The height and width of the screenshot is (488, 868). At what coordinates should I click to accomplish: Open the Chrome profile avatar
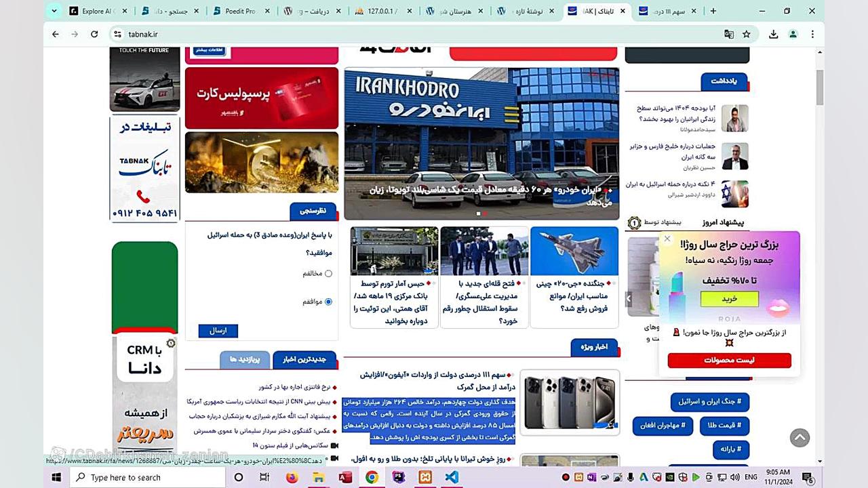[x=793, y=34]
